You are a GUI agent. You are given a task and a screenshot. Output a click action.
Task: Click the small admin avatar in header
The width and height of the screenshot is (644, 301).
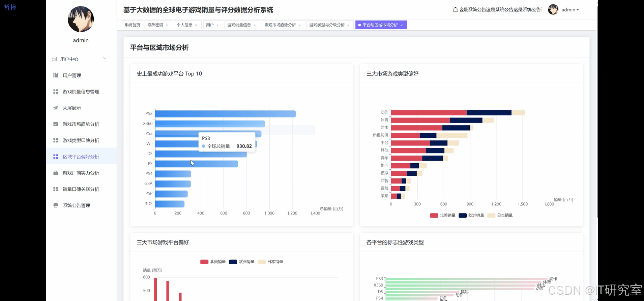[x=553, y=9]
